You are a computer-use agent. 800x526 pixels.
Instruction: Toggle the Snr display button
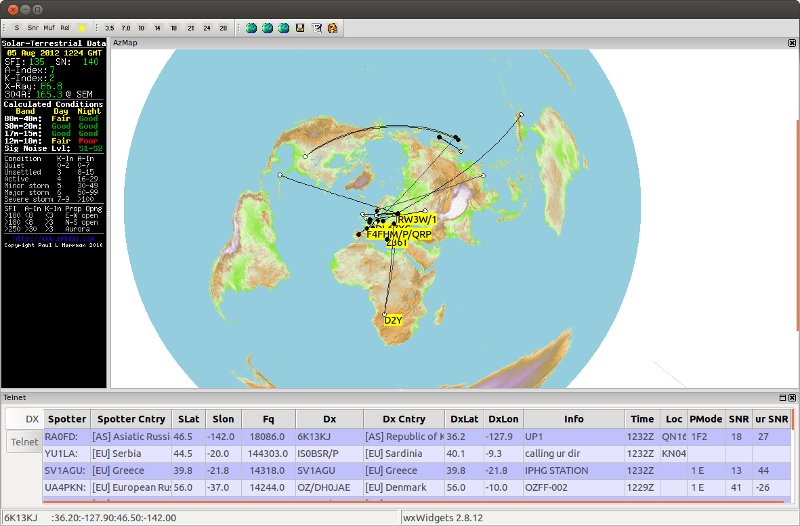pyautogui.click(x=33, y=28)
